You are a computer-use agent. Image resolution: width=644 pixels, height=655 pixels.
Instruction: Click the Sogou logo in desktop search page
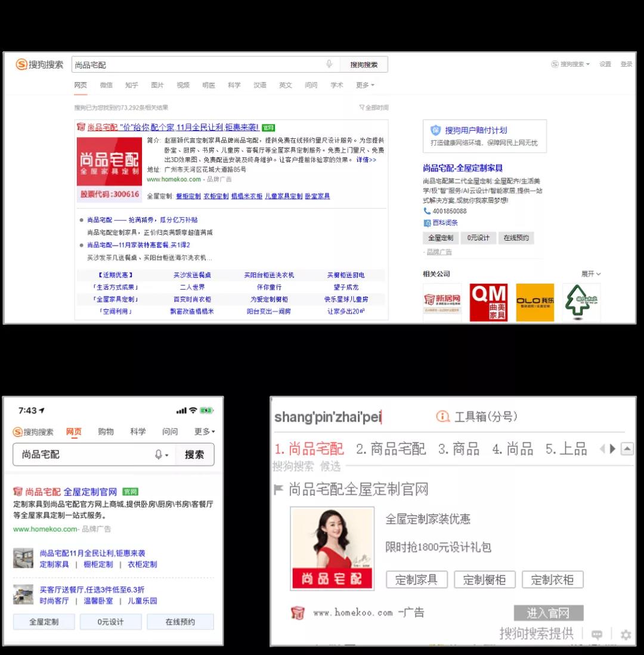point(40,64)
